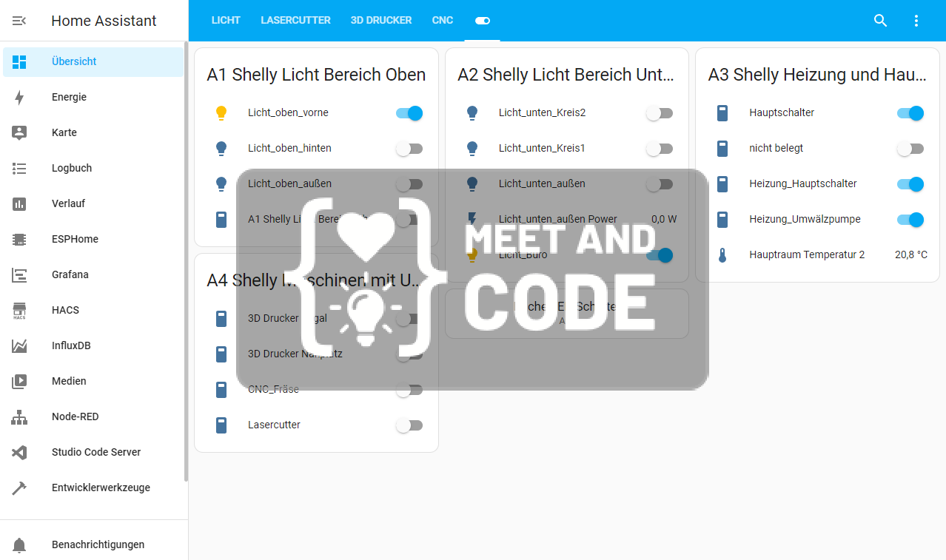Click the device icon for CNC_Fräse
The height and width of the screenshot is (560, 946).
[221, 390]
